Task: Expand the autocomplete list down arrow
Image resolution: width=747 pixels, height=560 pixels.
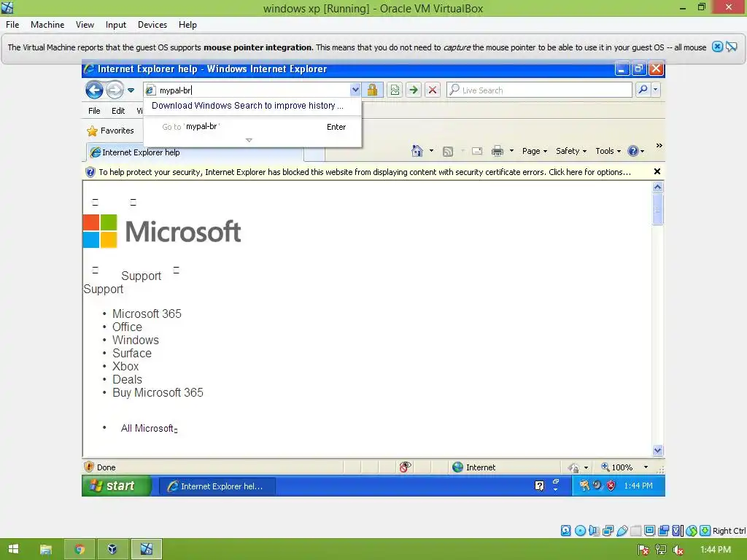Action: (249, 140)
